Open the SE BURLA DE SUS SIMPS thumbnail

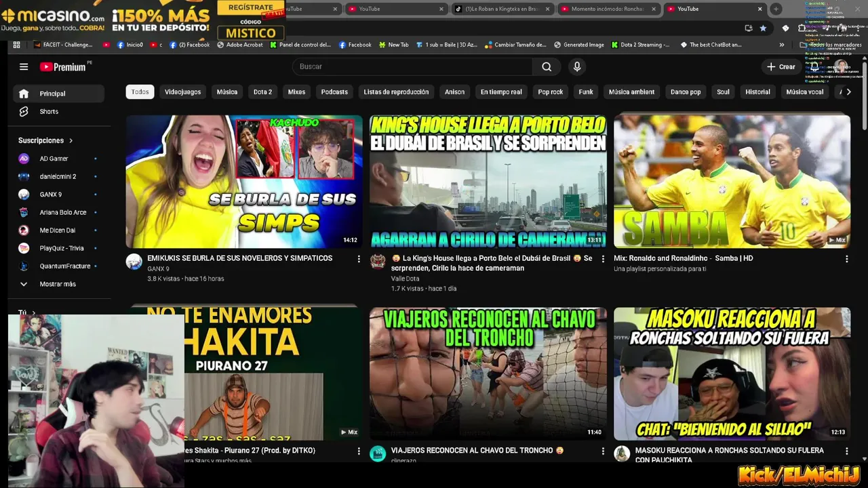[x=244, y=181]
